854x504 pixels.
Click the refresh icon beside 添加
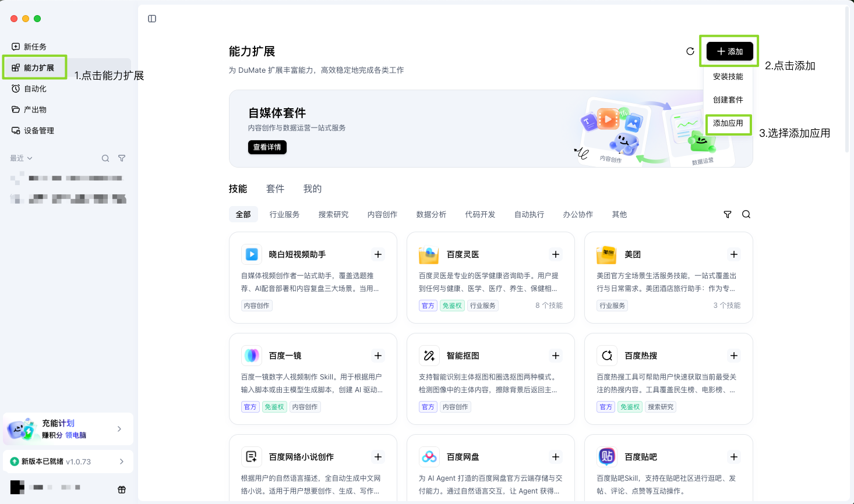pyautogui.click(x=690, y=51)
